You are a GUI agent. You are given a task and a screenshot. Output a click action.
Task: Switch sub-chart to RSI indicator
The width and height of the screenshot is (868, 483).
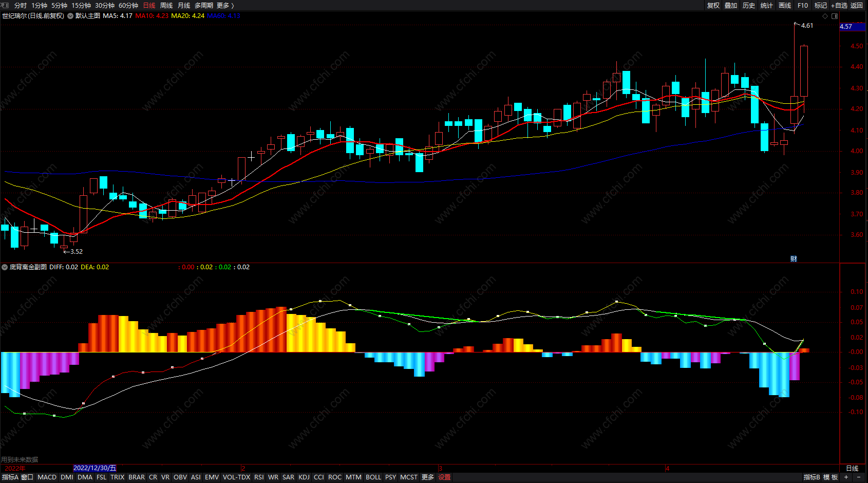tap(259, 477)
